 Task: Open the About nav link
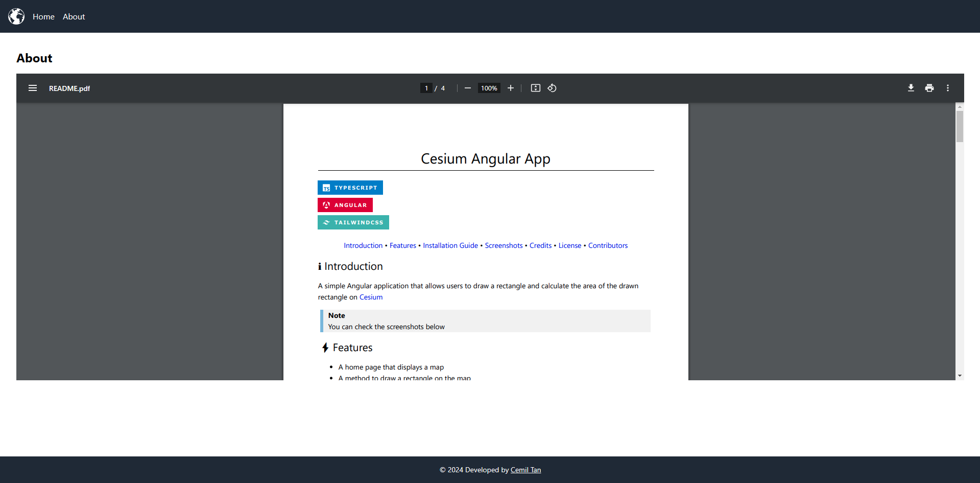pyautogui.click(x=74, y=17)
